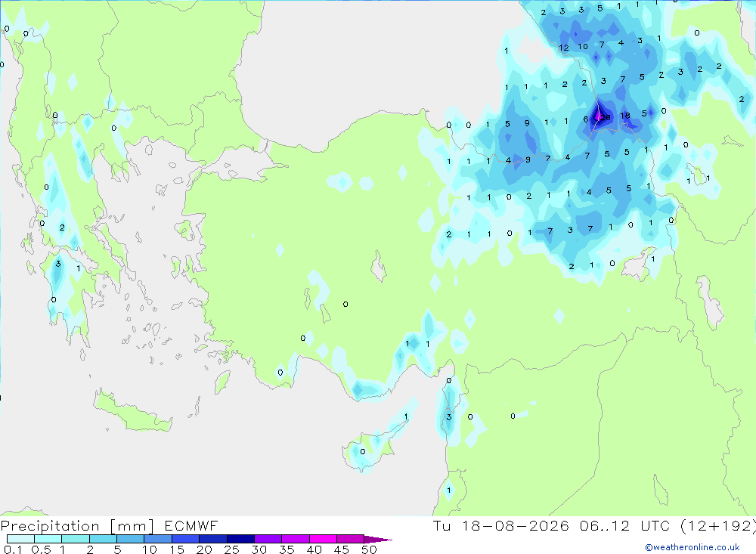Click the 40–45 mm magenta legend swatch
756x554 pixels.
[323, 539]
